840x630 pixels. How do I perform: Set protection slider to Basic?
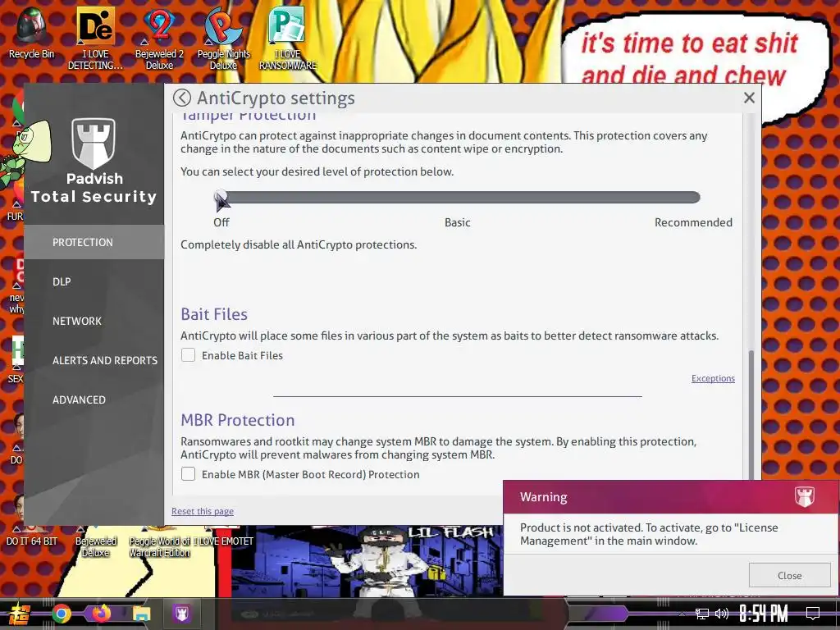[x=458, y=198]
